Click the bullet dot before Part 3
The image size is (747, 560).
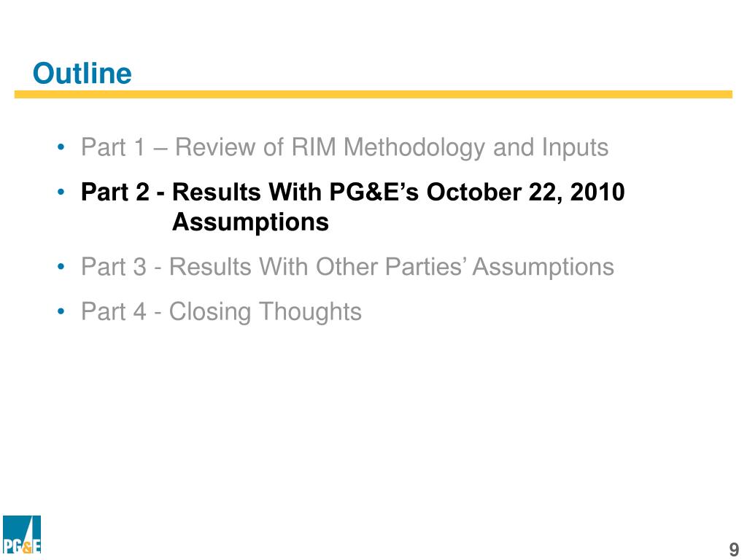click(x=61, y=267)
